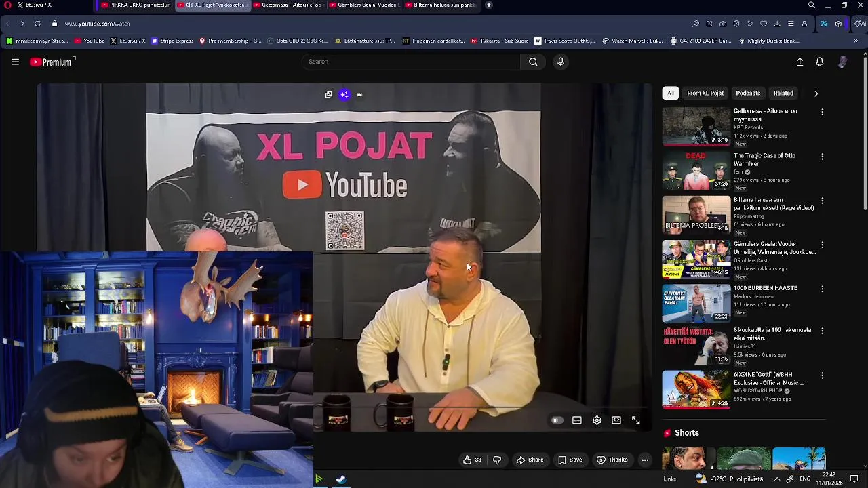The height and width of the screenshot is (488, 868).
Task: Open YouTube notifications bell
Action: tap(820, 62)
